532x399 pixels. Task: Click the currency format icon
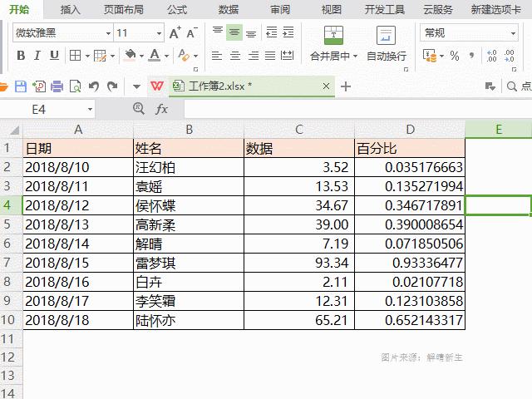click(x=430, y=56)
